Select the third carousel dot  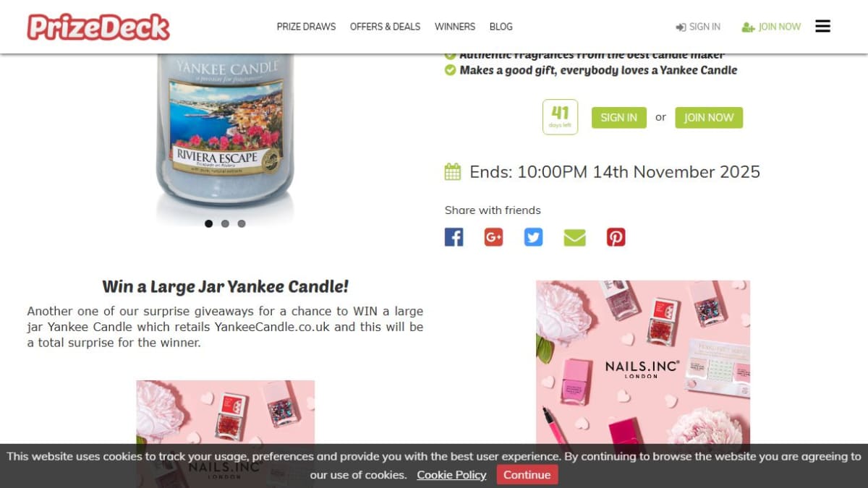(242, 223)
